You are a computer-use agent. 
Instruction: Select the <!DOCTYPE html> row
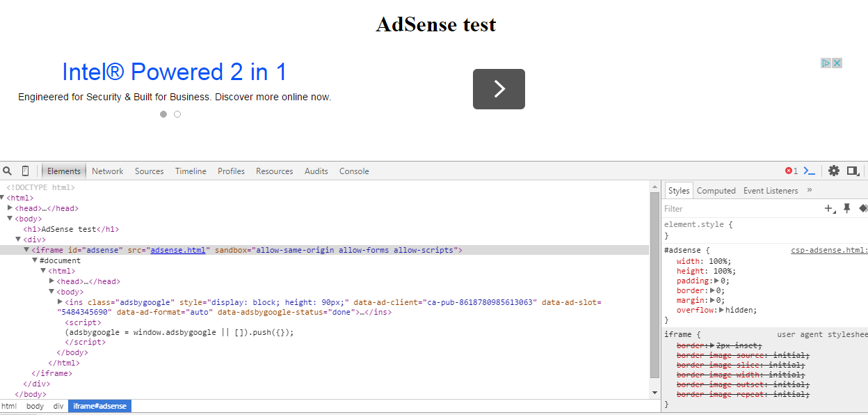click(40, 187)
